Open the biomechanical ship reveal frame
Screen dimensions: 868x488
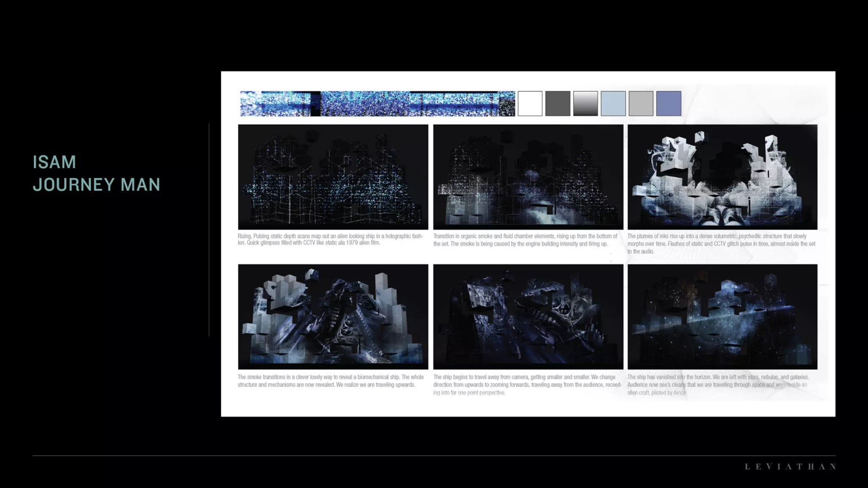pyautogui.click(x=333, y=316)
